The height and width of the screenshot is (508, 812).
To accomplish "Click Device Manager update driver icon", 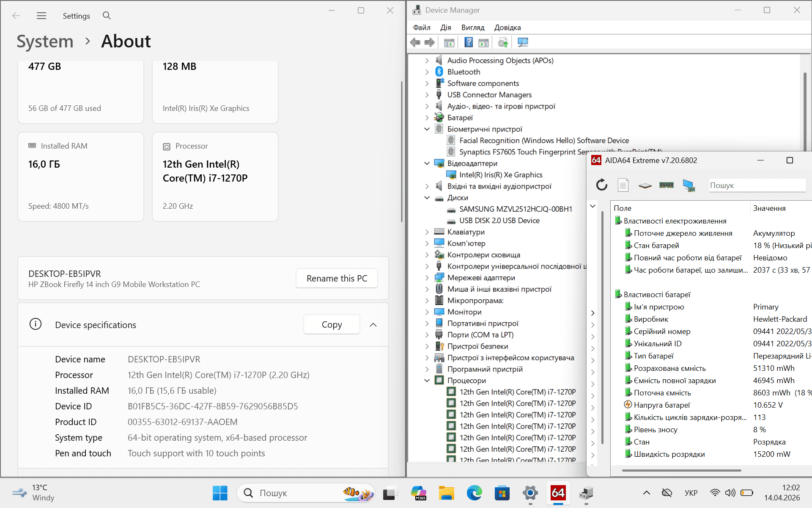I will click(503, 42).
